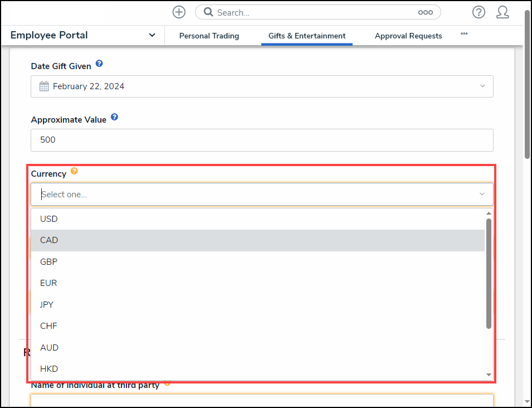Click help icon next to Date Gift Given

[99, 64]
